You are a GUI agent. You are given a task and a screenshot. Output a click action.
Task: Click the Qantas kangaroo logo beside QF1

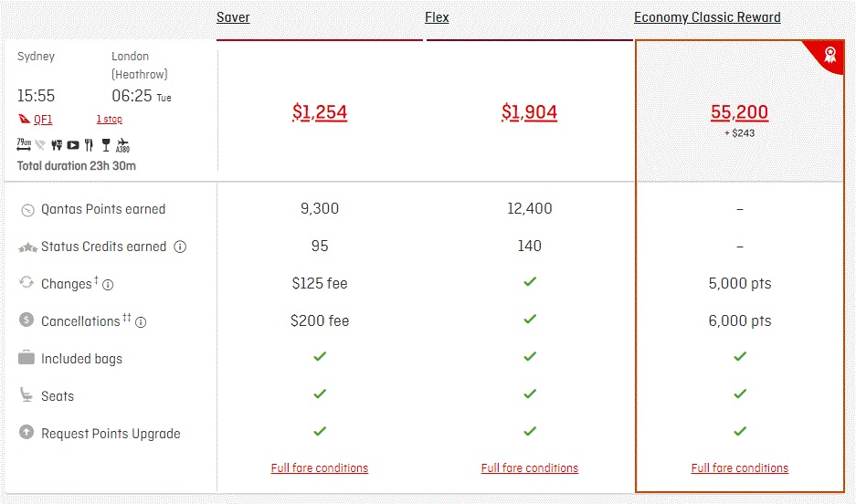(x=24, y=119)
